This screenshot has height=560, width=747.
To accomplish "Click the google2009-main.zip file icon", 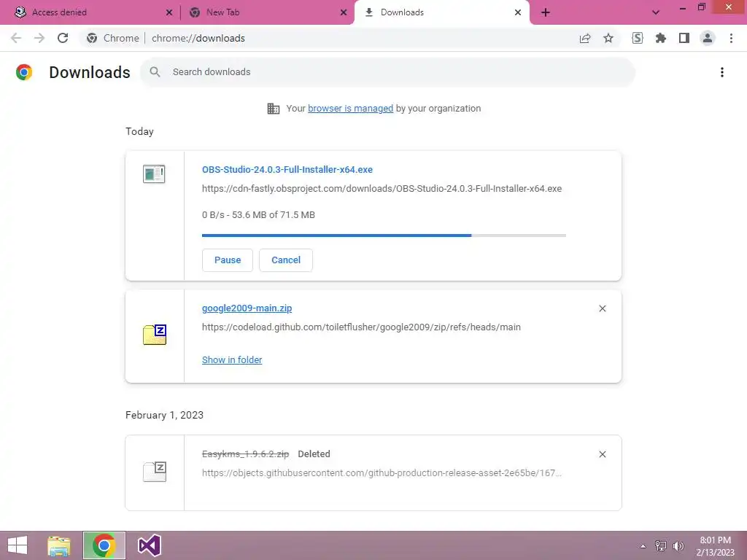I will [x=155, y=335].
